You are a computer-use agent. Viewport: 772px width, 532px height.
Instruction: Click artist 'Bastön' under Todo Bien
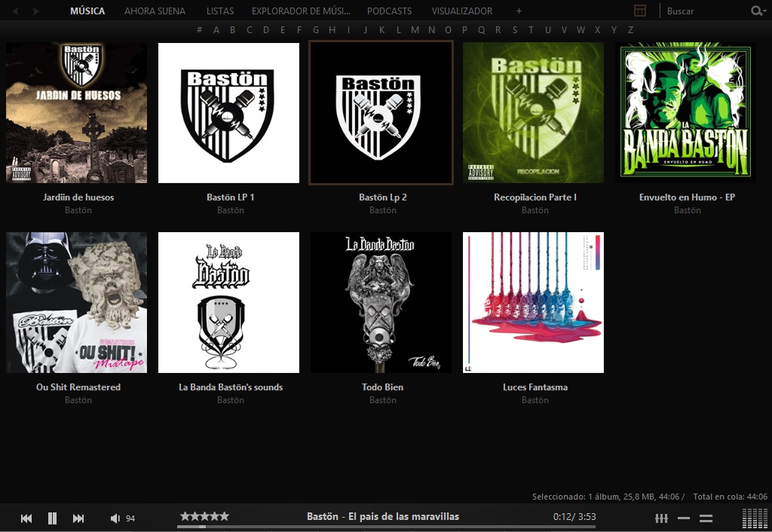[382, 400]
